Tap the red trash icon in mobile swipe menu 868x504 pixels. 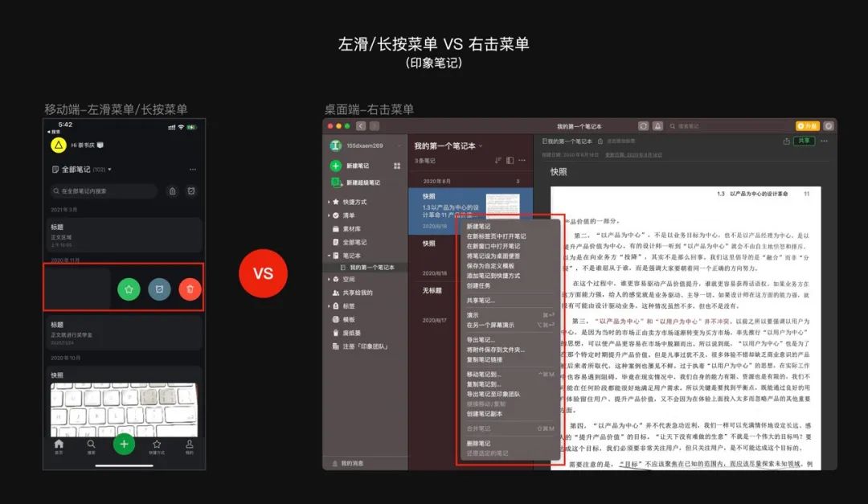189,290
